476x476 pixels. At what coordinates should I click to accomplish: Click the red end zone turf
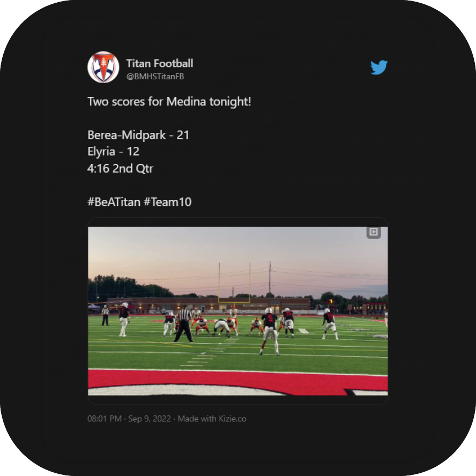[x=237, y=381]
